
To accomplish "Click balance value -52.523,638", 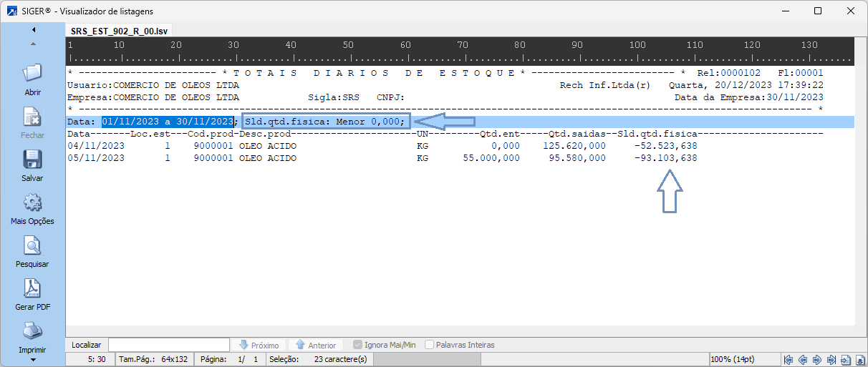I will 665,146.
